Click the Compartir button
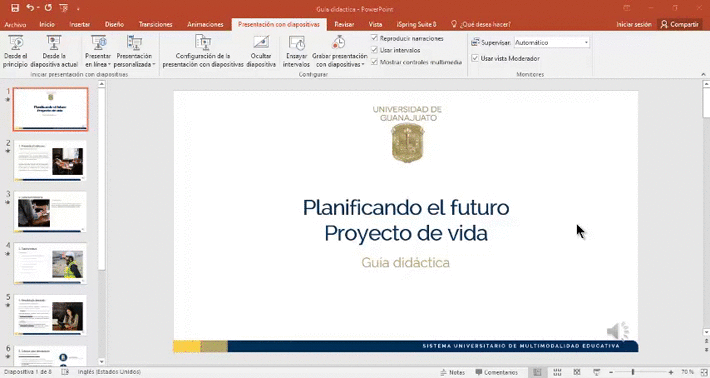 pos(679,24)
